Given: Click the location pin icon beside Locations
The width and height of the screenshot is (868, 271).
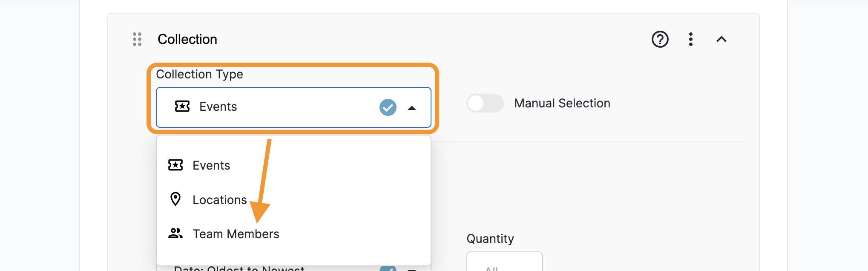Looking at the screenshot, I should [x=175, y=199].
